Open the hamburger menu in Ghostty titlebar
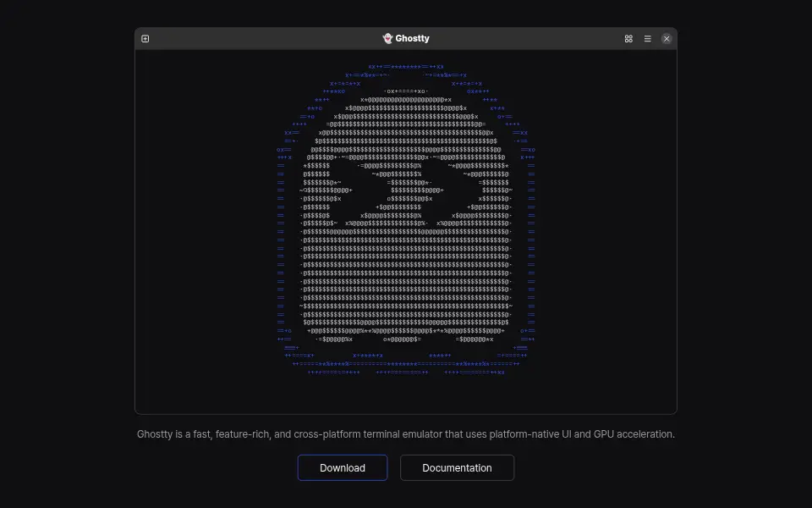 tap(647, 39)
